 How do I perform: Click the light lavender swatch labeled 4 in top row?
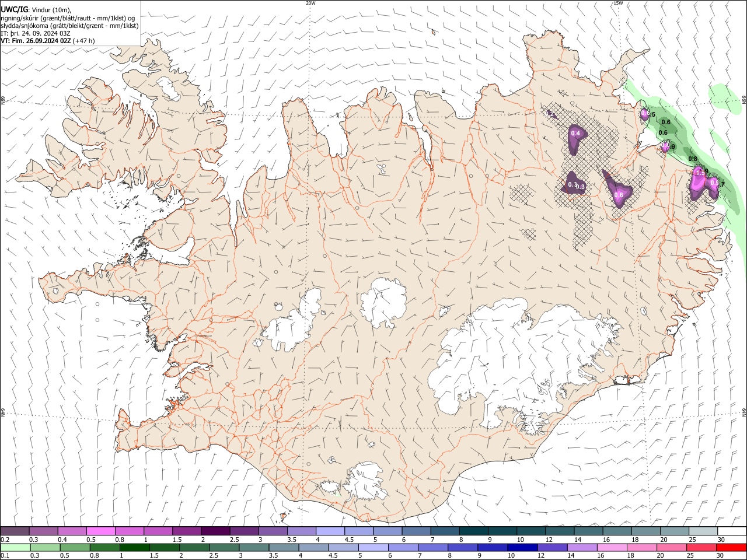[x=330, y=531]
